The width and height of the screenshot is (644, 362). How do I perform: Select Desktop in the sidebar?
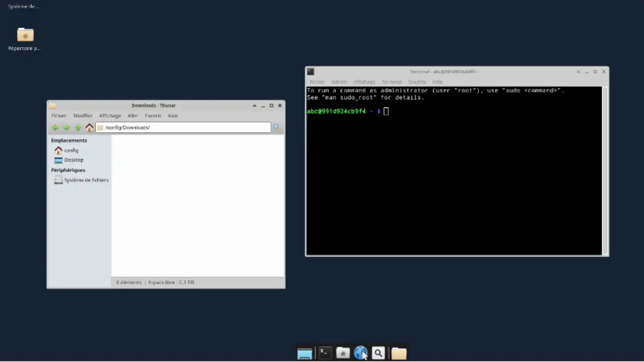[x=73, y=160]
